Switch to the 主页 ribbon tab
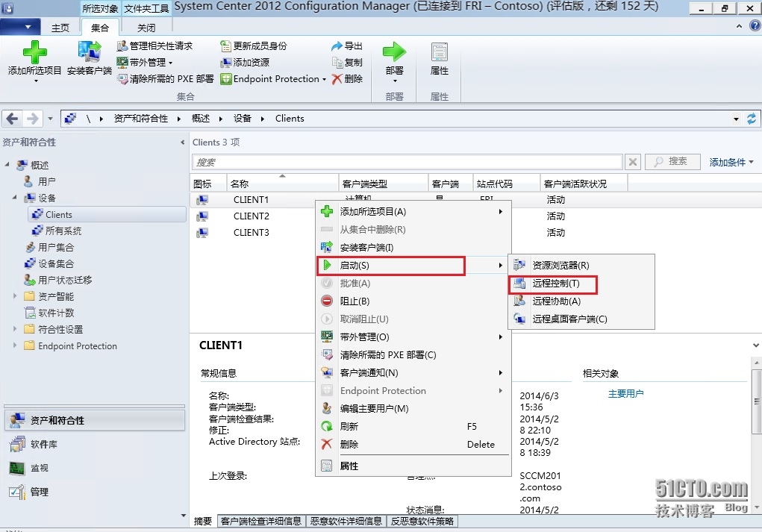This screenshot has height=532, width=762. [x=60, y=28]
